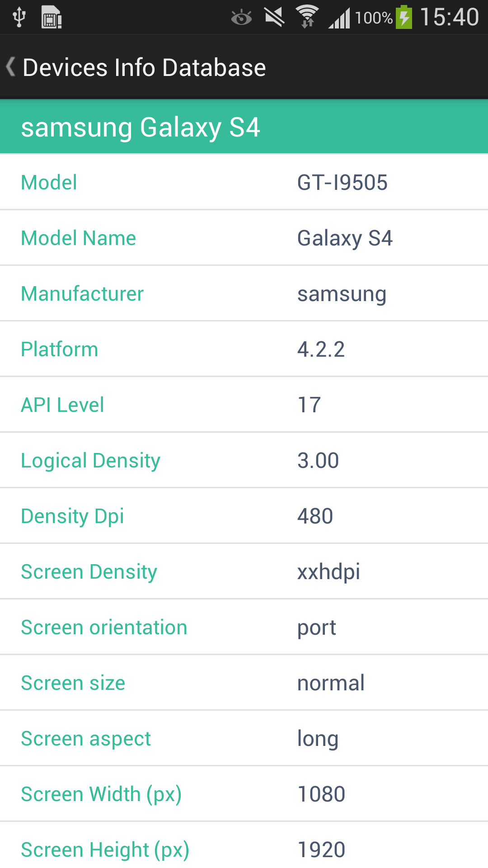Click the Screen orientation port row

click(x=244, y=627)
